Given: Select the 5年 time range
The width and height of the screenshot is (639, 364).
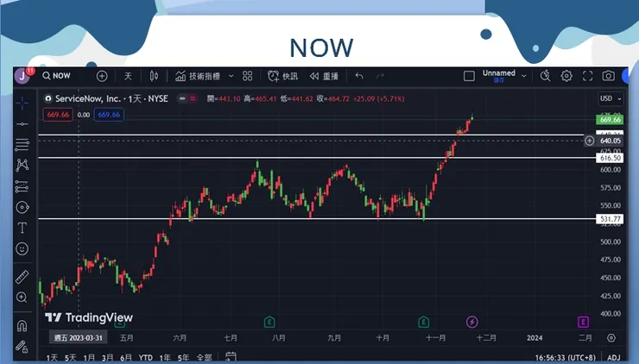Looking at the screenshot, I should coord(183,357).
